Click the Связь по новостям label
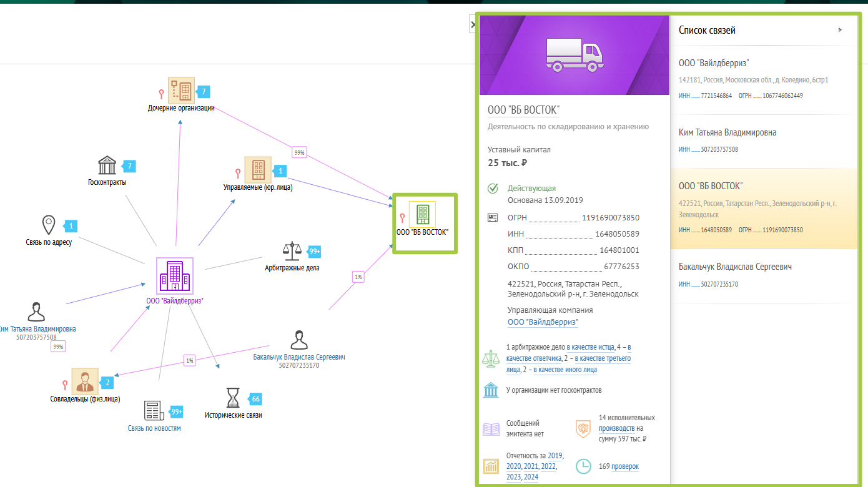The height and width of the screenshot is (487, 868). tap(154, 428)
